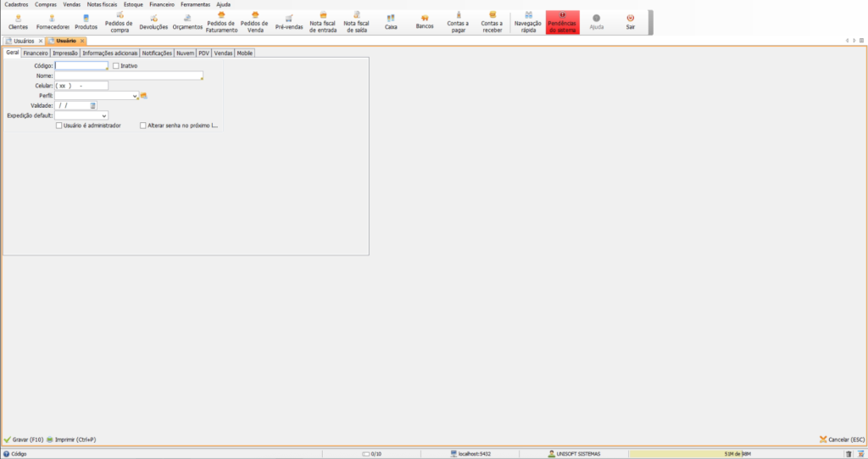The width and height of the screenshot is (868, 459).
Task: Click the Pendências do sistema button
Action: pos(563,22)
